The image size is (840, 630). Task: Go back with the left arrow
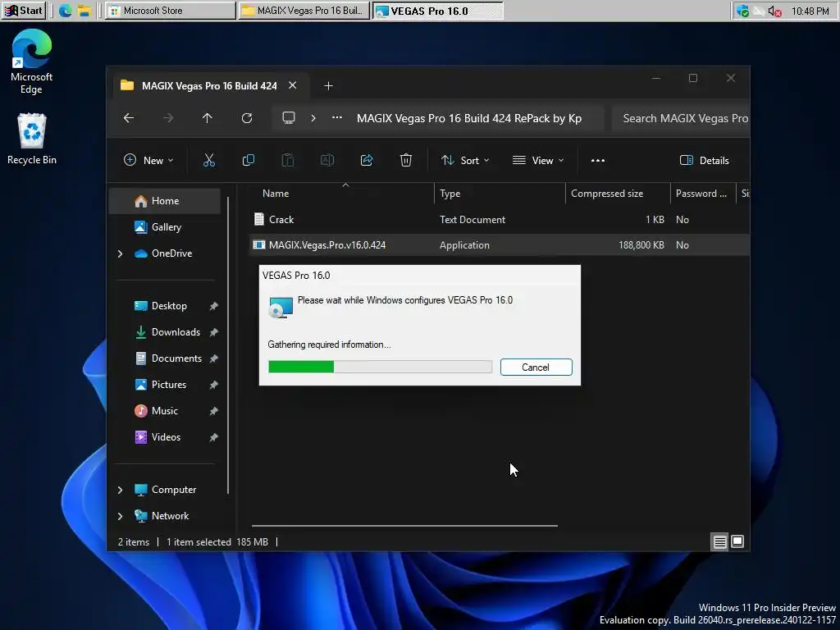click(x=129, y=118)
